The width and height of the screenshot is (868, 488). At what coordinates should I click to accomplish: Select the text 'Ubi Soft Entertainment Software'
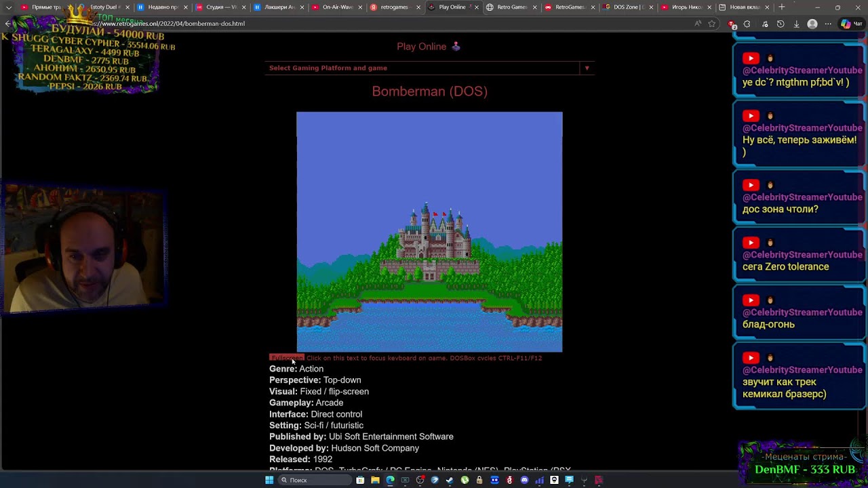point(391,436)
